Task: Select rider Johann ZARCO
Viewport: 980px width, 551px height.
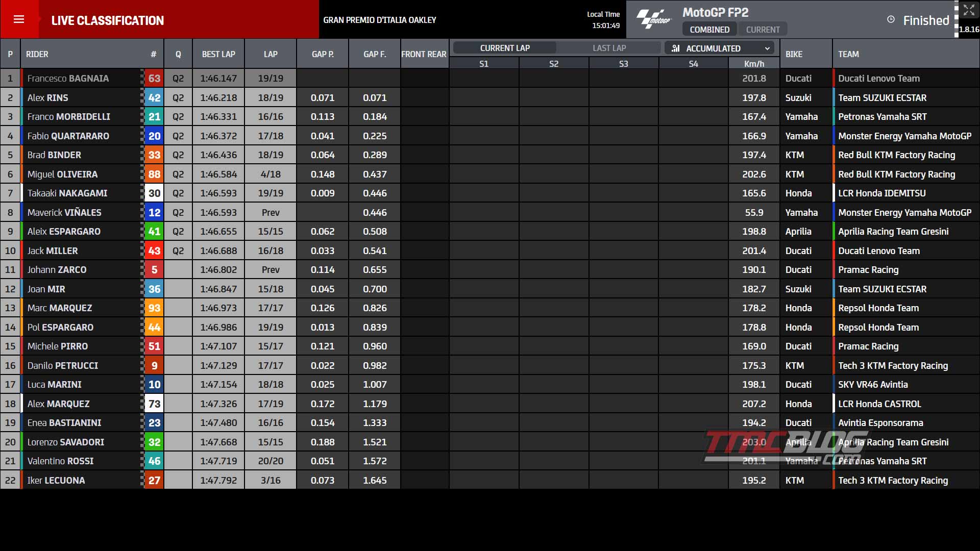Action: [57, 270]
